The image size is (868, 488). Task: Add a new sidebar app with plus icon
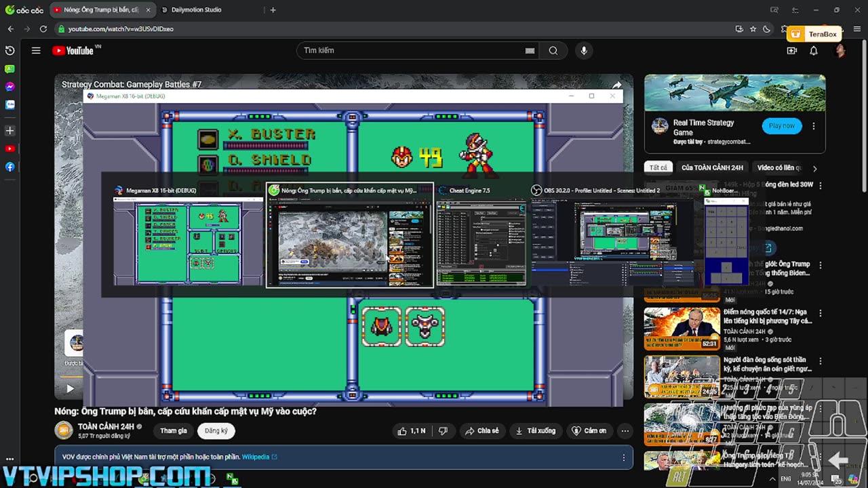9,130
